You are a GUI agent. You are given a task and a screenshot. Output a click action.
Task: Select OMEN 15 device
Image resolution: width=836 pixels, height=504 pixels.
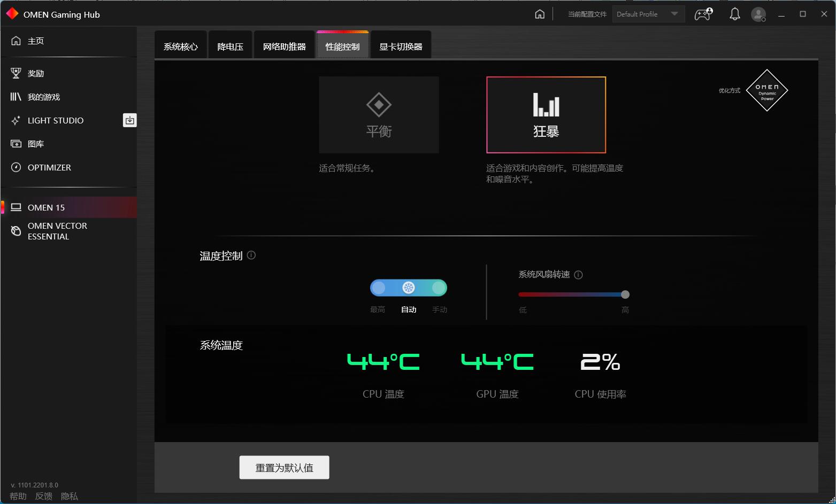(x=68, y=207)
